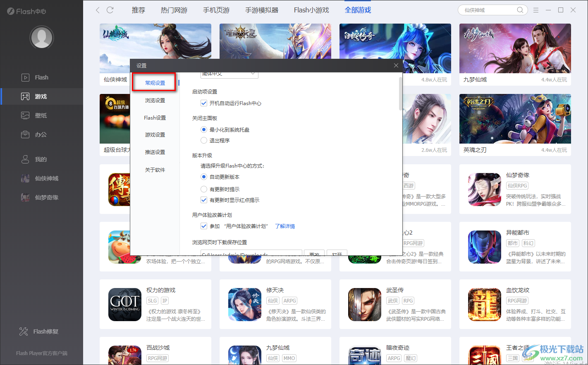
Task: Switch to 手游模拟器 tab
Action: tap(262, 10)
